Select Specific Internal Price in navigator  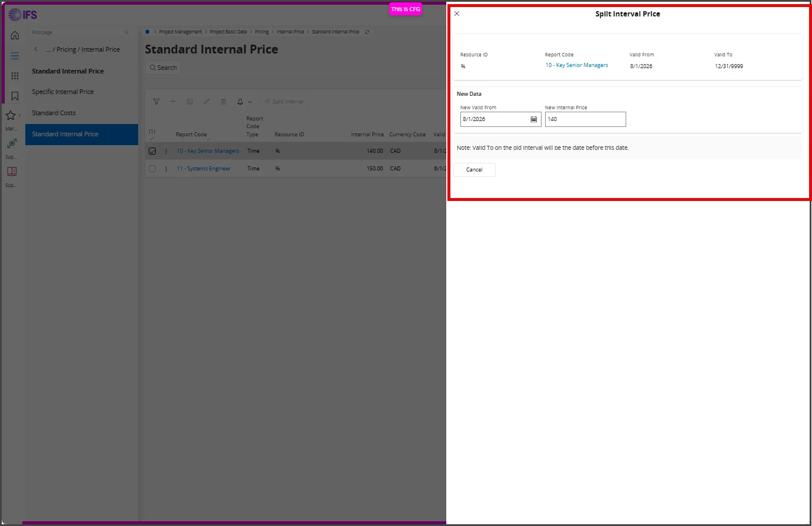click(63, 92)
